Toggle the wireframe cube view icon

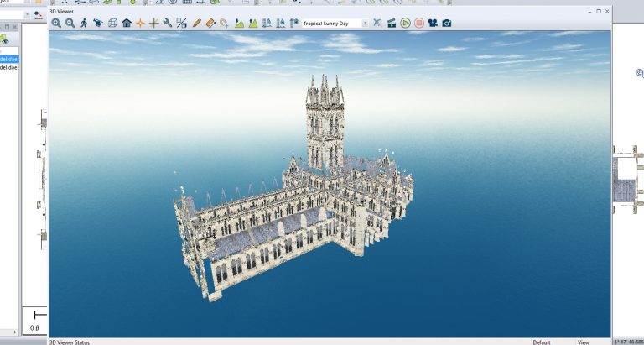(112, 23)
